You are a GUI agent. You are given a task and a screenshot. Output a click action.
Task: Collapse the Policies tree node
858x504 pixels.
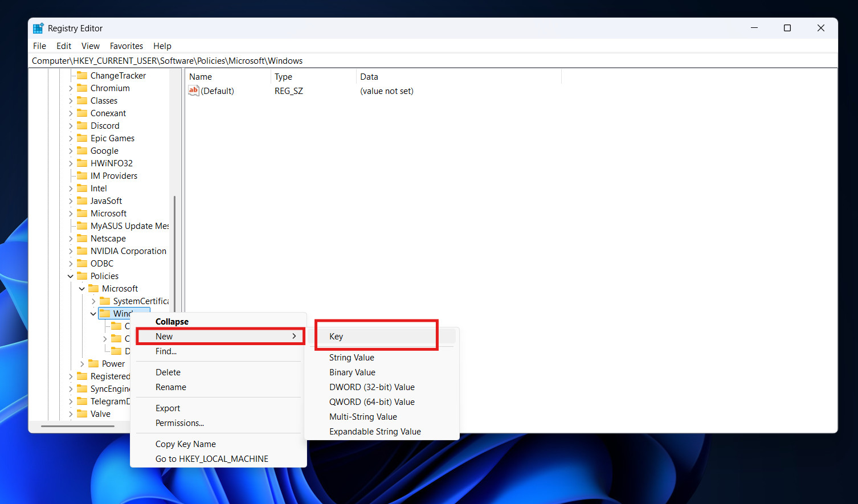point(71,276)
